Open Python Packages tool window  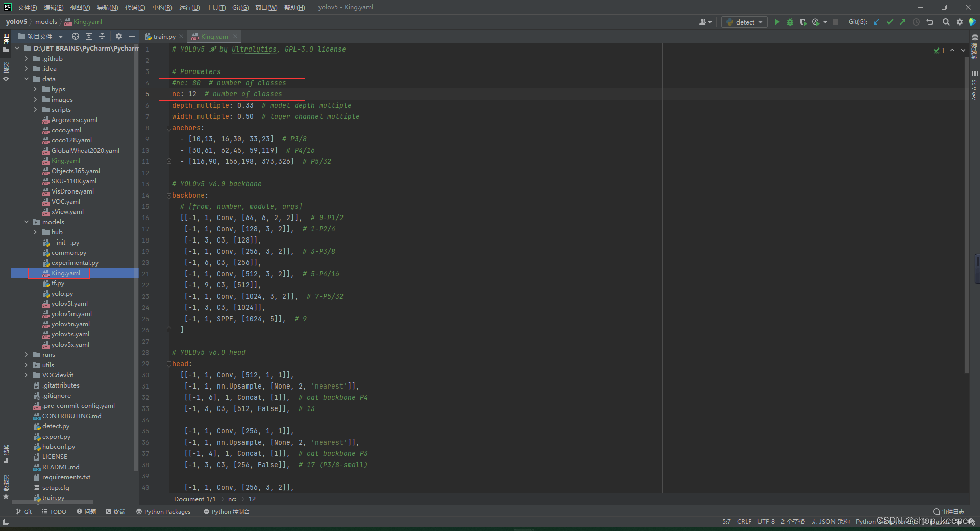pyautogui.click(x=163, y=512)
